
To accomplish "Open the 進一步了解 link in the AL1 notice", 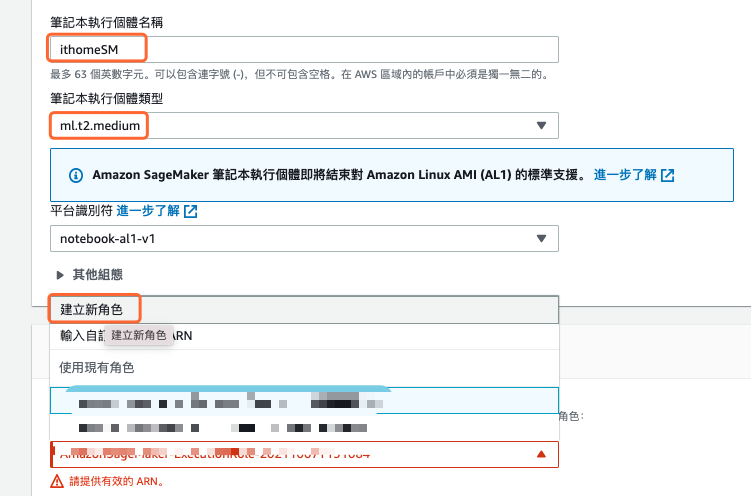I will [625, 174].
